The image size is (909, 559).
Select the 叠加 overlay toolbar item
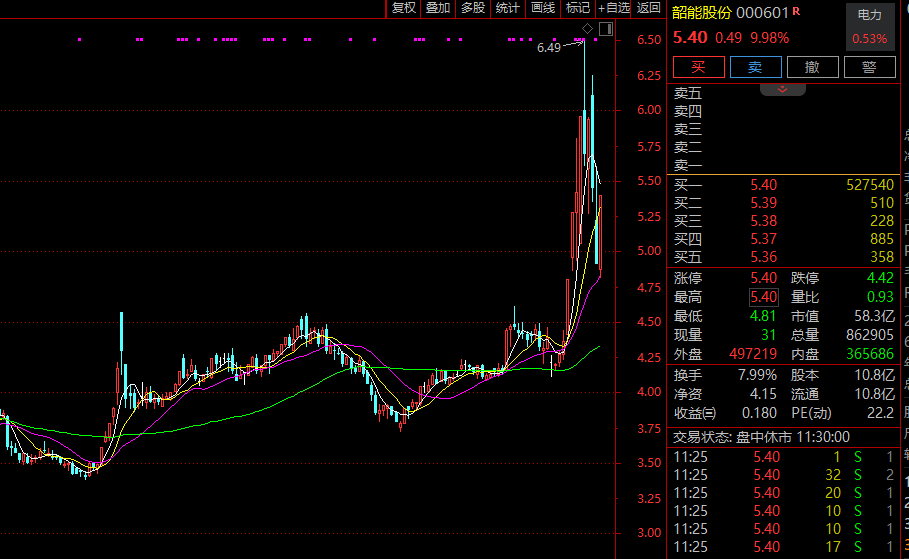[x=438, y=8]
